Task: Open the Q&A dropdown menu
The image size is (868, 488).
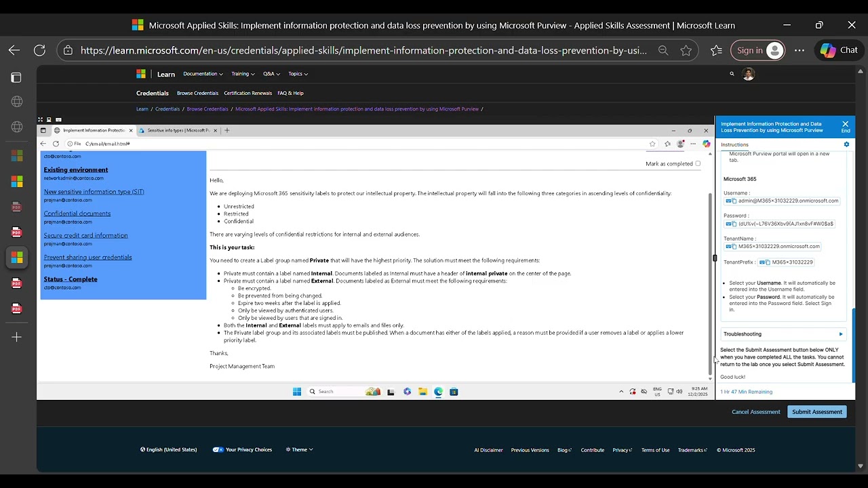Action: pyautogui.click(x=271, y=74)
